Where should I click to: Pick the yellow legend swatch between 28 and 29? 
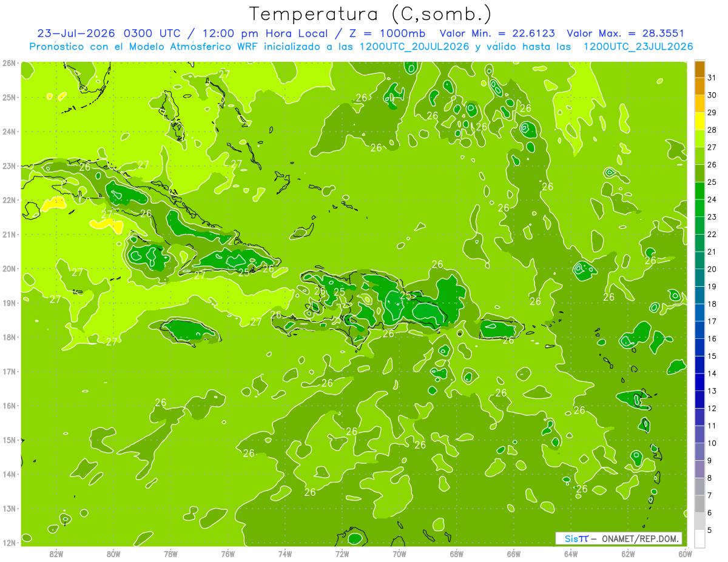pos(699,121)
